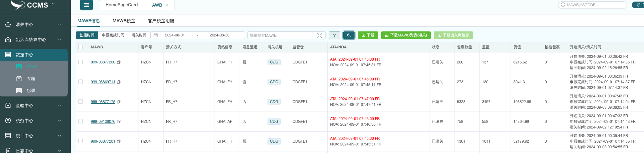Viewport: 644px width, 153px height.
Task: Click the end date 2024-08-30 field
Action: click(x=220, y=35)
